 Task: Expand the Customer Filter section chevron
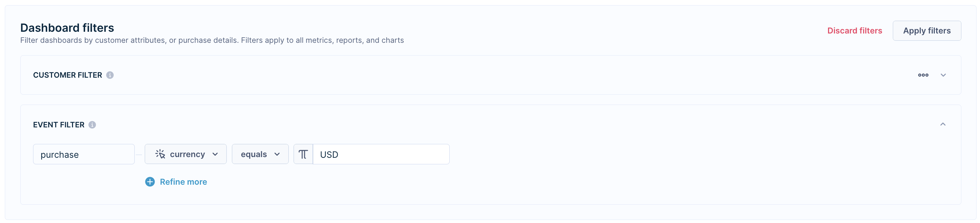click(943, 75)
